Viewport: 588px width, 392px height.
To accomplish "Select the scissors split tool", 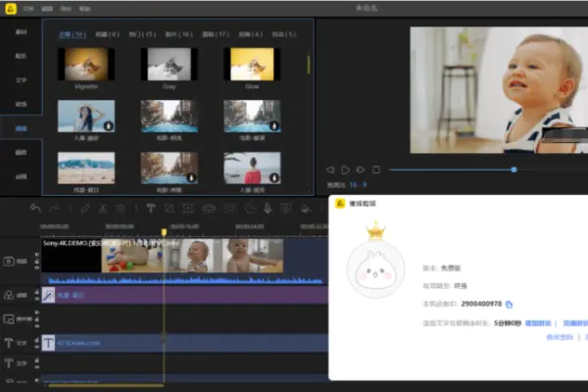I will pos(102,209).
